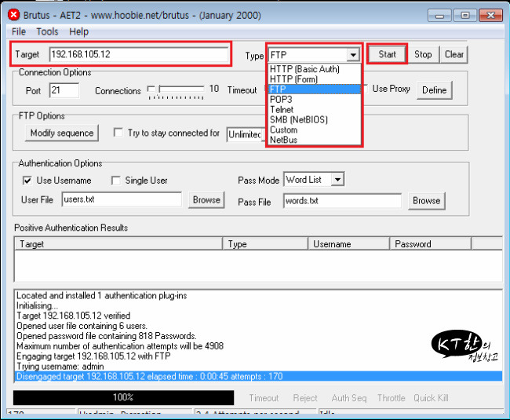The width and height of the screenshot is (510, 420).
Task: Open the Tools menu
Action: click(47, 31)
